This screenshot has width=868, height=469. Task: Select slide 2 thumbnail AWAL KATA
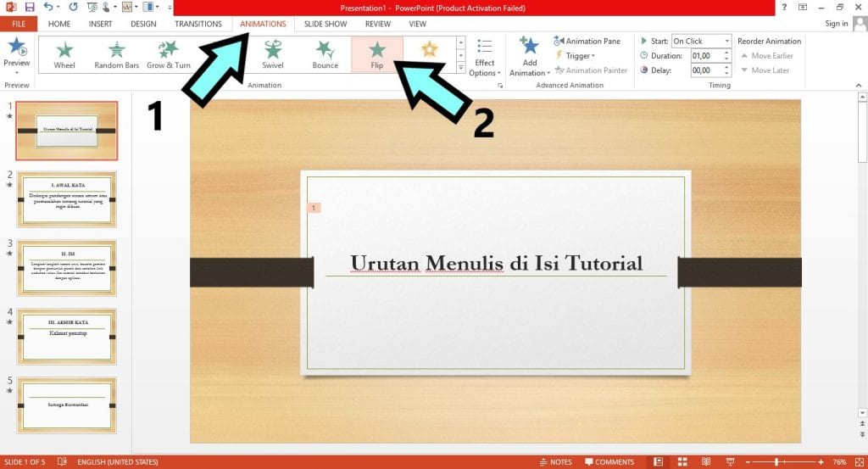[67, 199]
